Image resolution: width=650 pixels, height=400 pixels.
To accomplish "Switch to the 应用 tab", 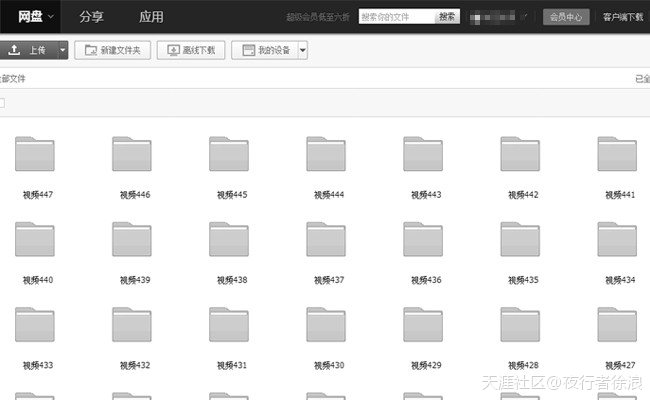I will (x=151, y=17).
